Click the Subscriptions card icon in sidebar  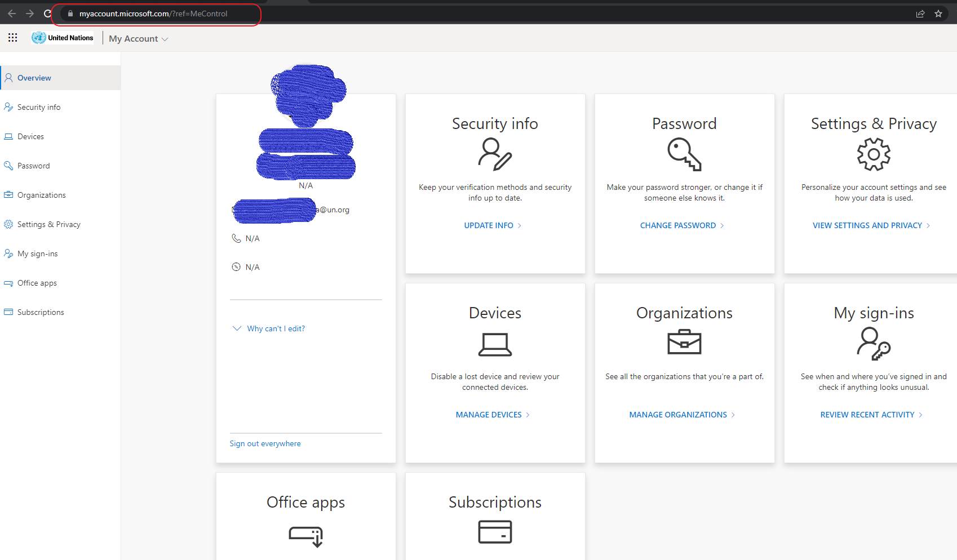(8, 312)
